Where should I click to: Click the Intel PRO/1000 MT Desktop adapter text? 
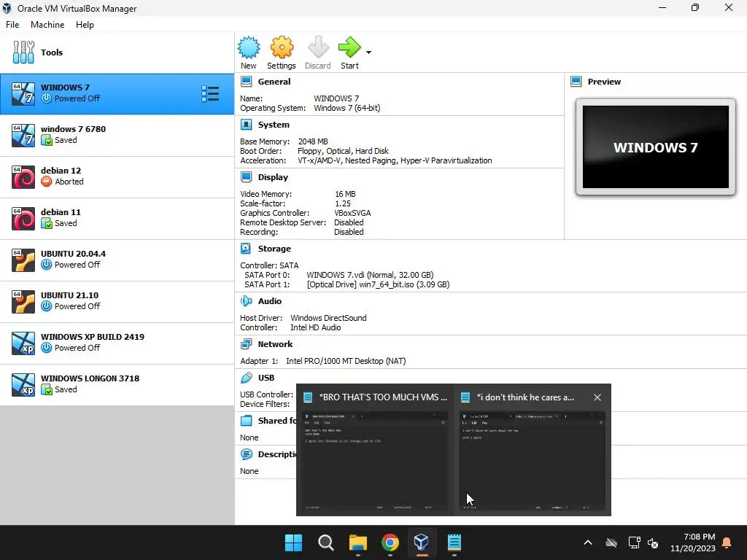tap(346, 361)
